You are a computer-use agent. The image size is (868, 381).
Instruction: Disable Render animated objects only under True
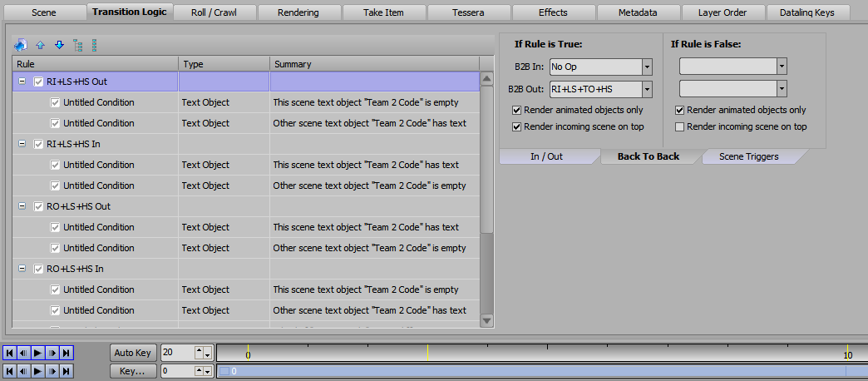517,110
